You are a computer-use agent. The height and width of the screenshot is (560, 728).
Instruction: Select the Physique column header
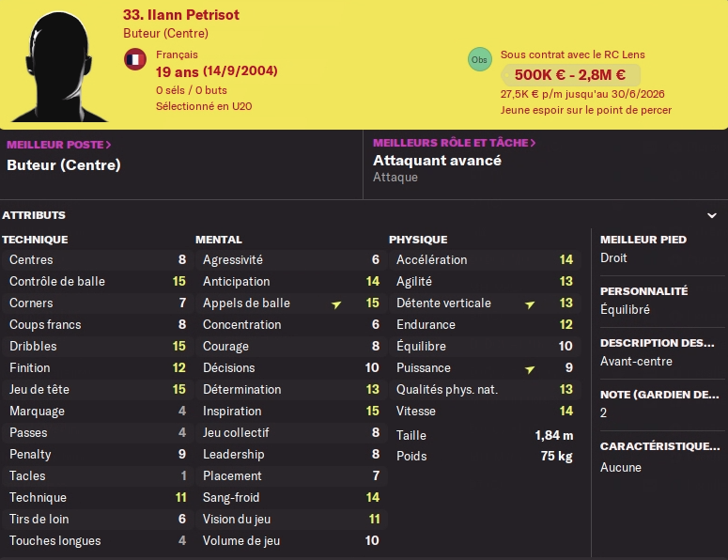(418, 240)
